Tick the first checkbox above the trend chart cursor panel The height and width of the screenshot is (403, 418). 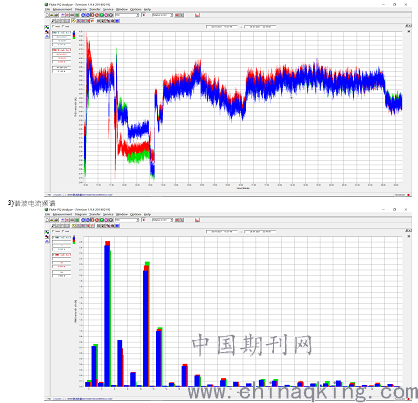coord(53,26)
